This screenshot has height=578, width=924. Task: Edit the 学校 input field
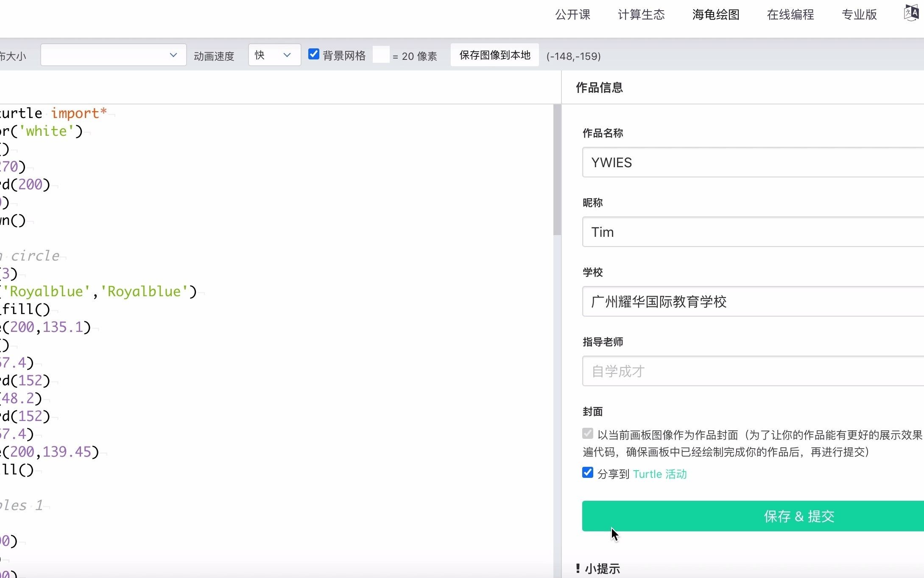click(753, 301)
